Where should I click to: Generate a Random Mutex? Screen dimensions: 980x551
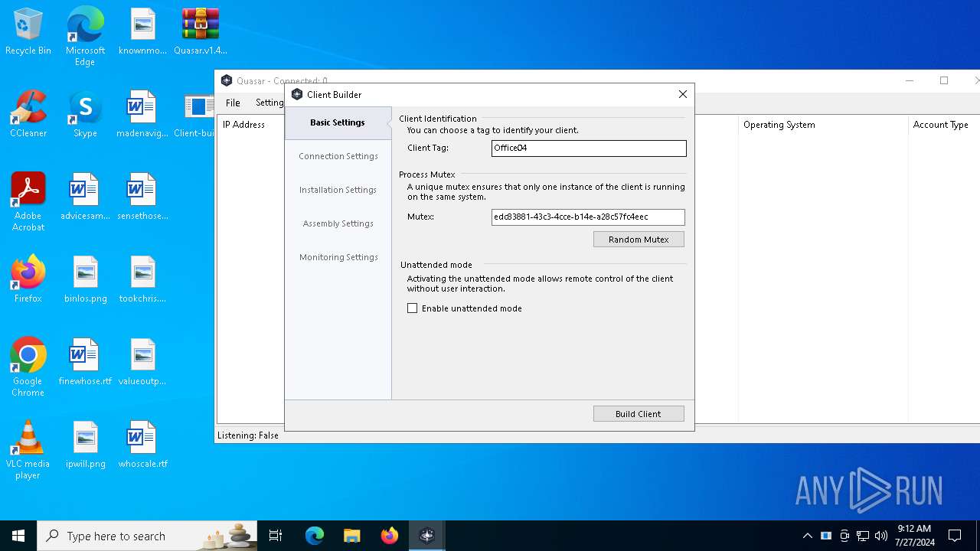coord(639,240)
